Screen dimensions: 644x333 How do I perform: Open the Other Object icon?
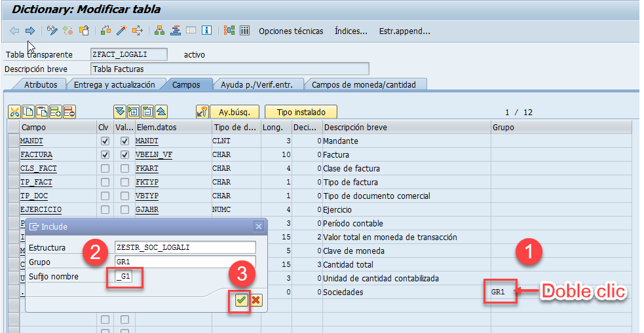(x=85, y=31)
